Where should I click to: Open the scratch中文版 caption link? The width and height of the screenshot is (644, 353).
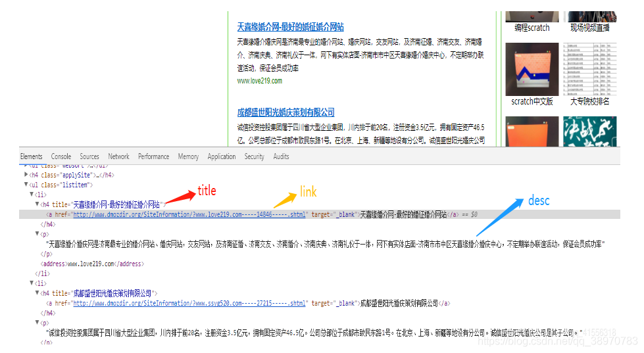[x=532, y=101]
